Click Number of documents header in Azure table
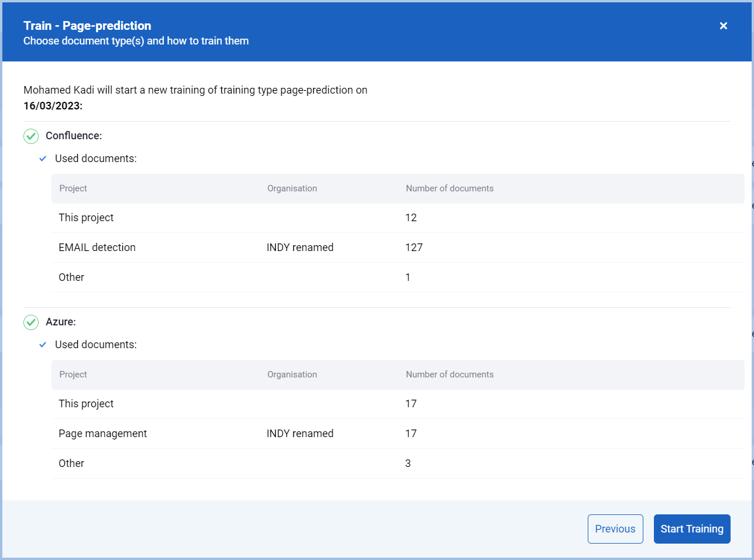754x560 pixels. tap(450, 375)
